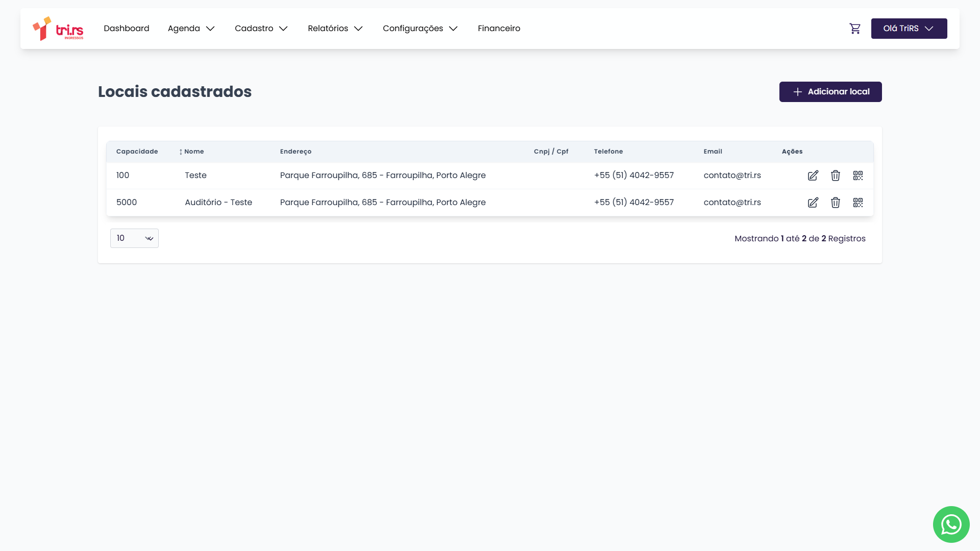The width and height of the screenshot is (980, 551).
Task: Expand the Cadastro menu
Action: coord(261,29)
